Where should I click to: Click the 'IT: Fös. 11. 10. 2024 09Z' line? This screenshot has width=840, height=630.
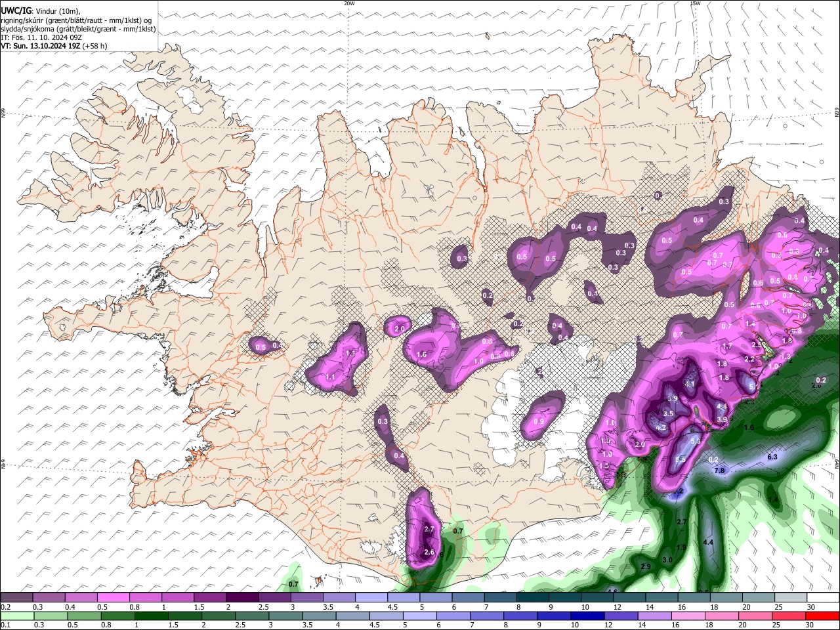click(41, 37)
